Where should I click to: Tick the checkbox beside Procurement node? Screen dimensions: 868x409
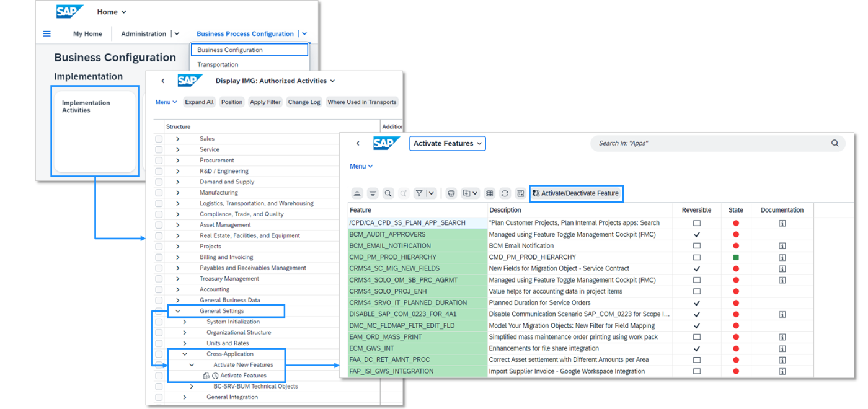[x=159, y=161]
